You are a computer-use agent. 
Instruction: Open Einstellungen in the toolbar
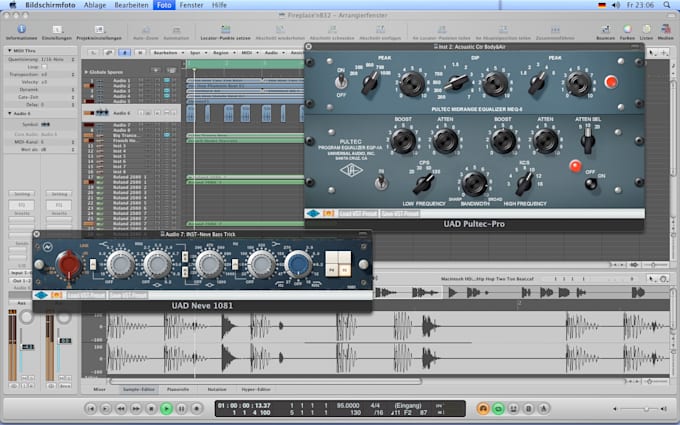coord(57,29)
